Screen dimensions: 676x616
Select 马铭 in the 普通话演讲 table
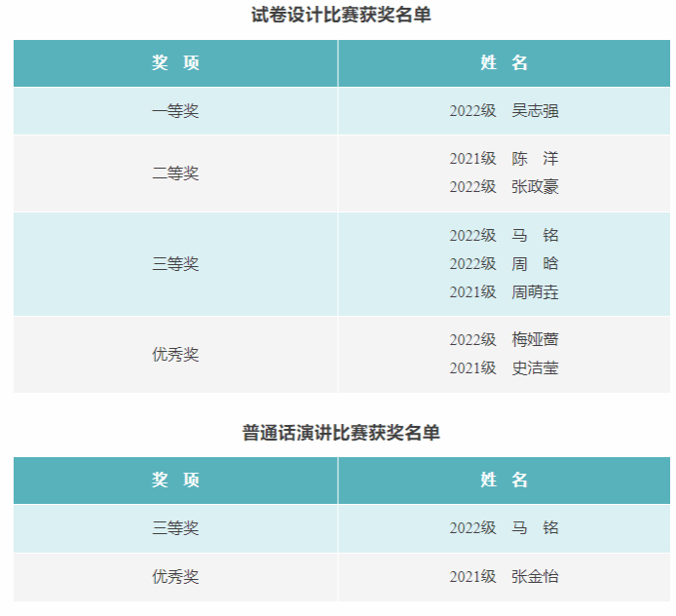535,528
